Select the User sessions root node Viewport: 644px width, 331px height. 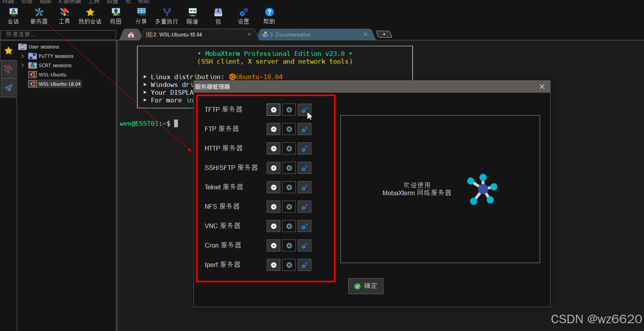39,47
